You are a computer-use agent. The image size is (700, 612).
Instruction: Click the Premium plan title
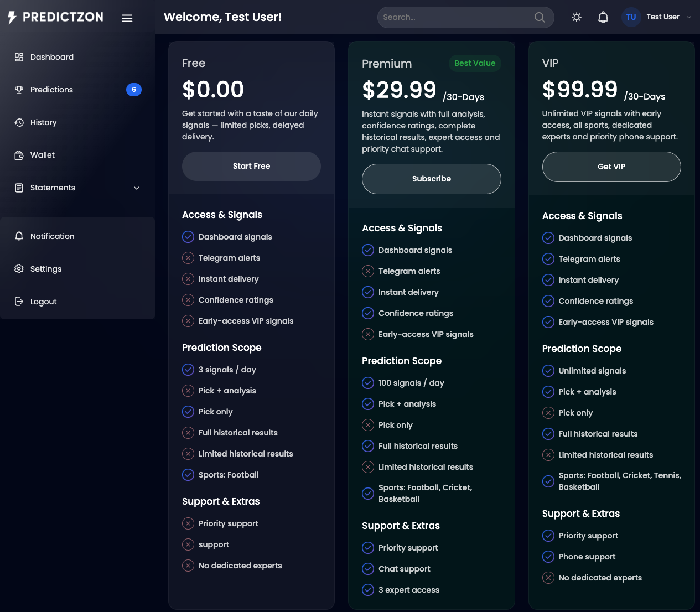click(387, 64)
